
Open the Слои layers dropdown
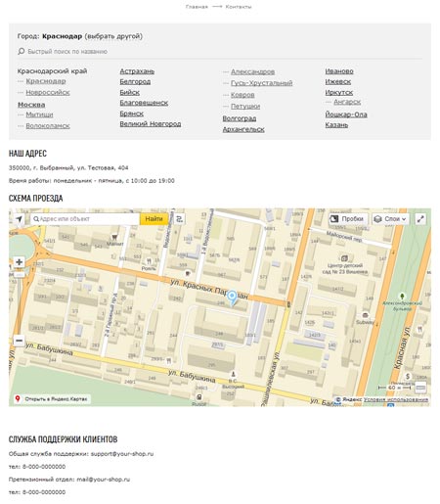[x=390, y=219]
